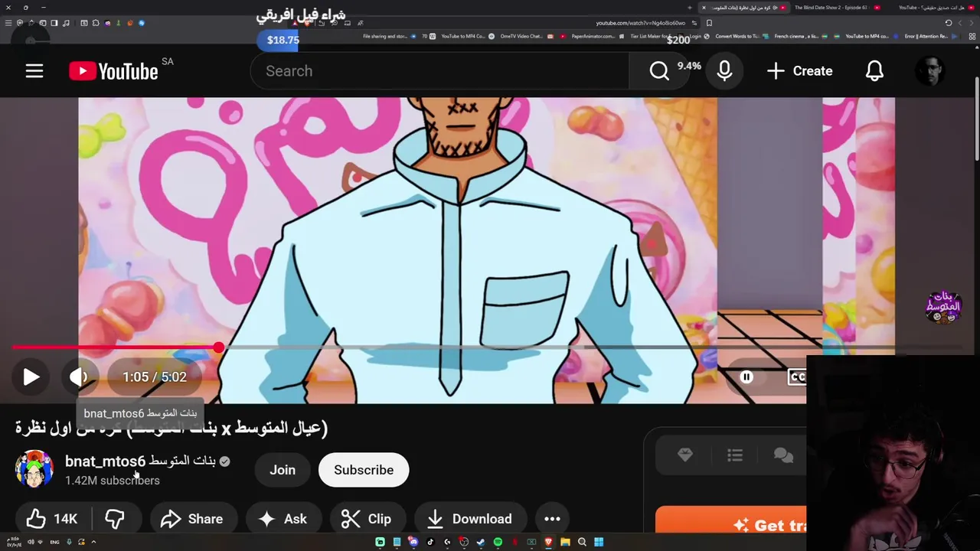
Task: Open the extensions puzzle icon
Action: click(96, 23)
